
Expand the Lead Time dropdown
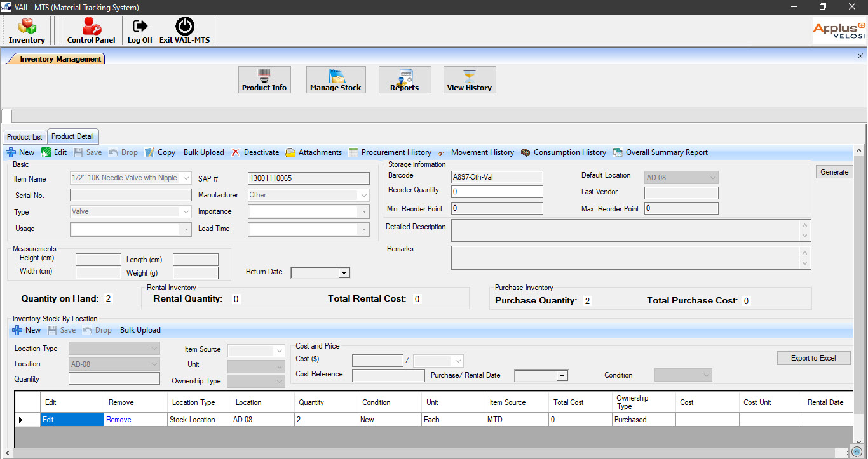pyautogui.click(x=364, y=229)
